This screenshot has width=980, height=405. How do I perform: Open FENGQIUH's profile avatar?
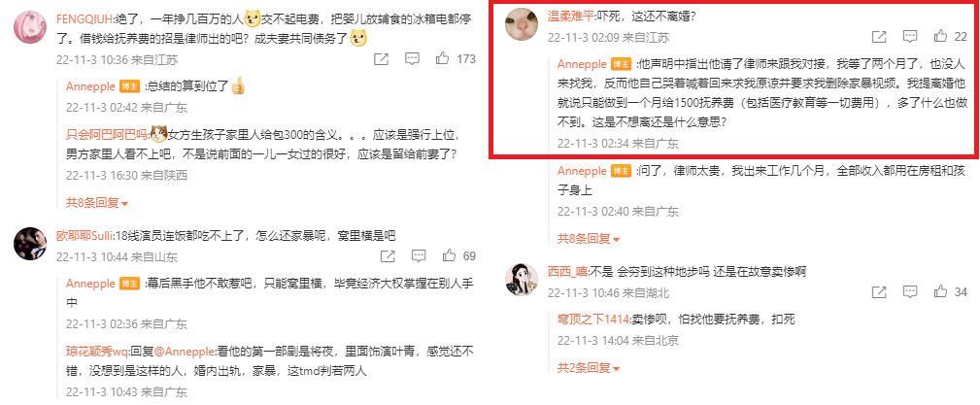coord(30,27)
